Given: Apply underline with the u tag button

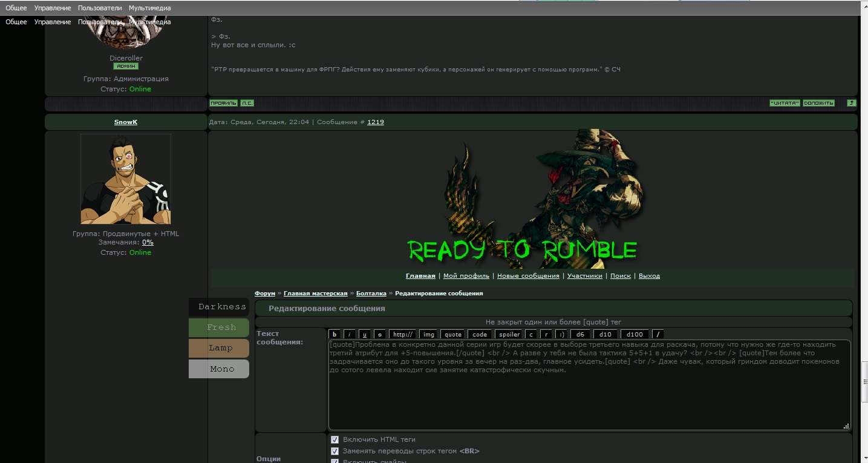Looking at the screenshot, I should 365,334.
